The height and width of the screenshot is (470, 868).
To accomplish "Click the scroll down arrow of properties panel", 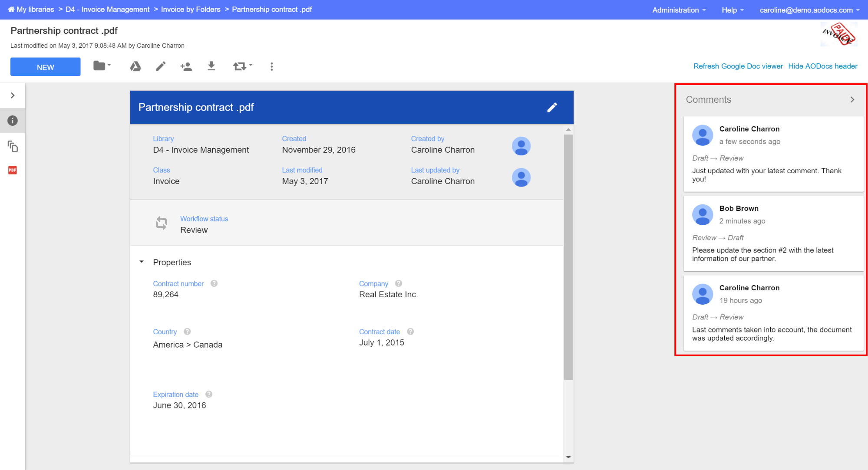I will click(568, 457).
